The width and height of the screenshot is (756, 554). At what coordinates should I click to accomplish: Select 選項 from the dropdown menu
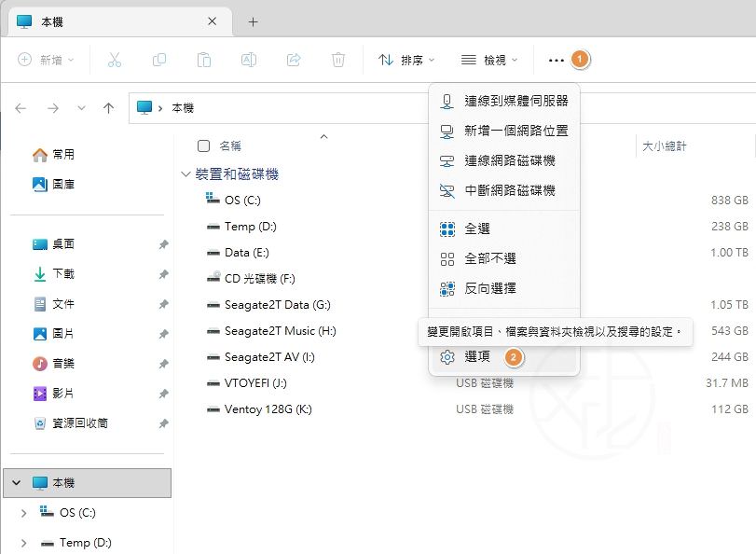coord(476,357)
